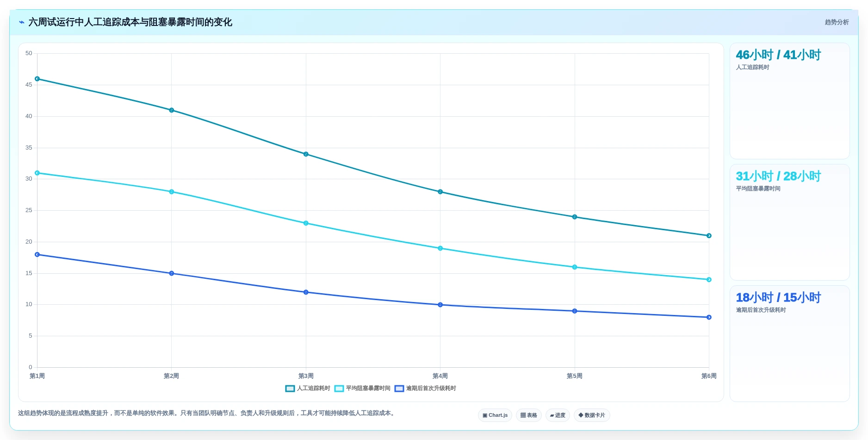Click the 第6周 x-axis label
The image size is (868, 440).
coord(709,376)
